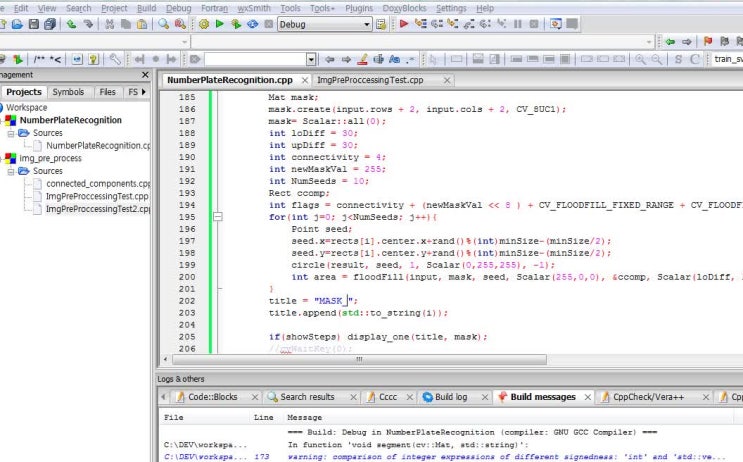This screenshot has height=462, width=743.
Task: Open the code completion scope dropdown
Action: click(x=185, y=42)
